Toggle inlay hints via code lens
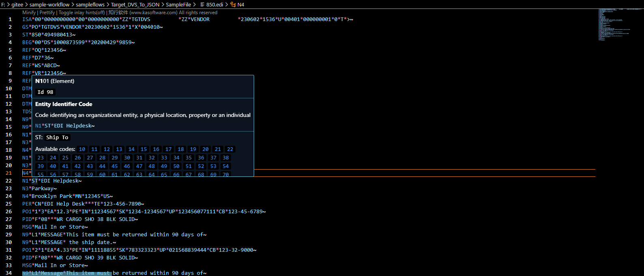Image resolution: width=644 pixels, height=276 pixels. pos(81,13)
